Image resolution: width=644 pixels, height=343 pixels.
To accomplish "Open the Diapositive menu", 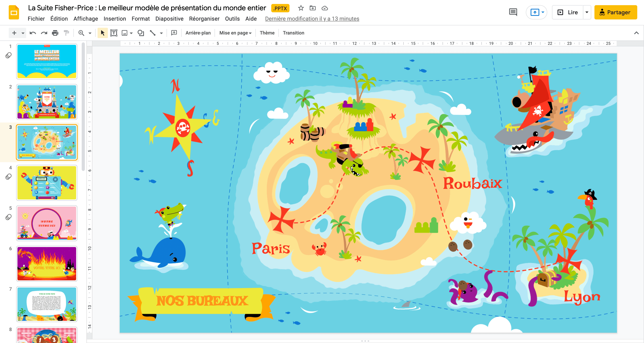I will (x=169, y=19).
